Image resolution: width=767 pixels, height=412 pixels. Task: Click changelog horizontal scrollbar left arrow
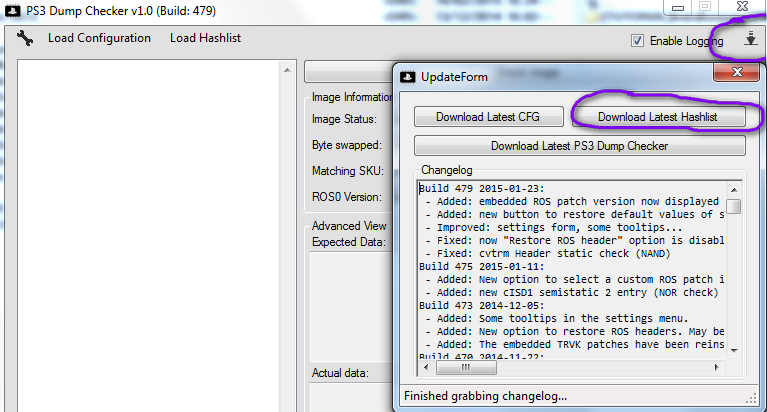(x=426, y=367)
